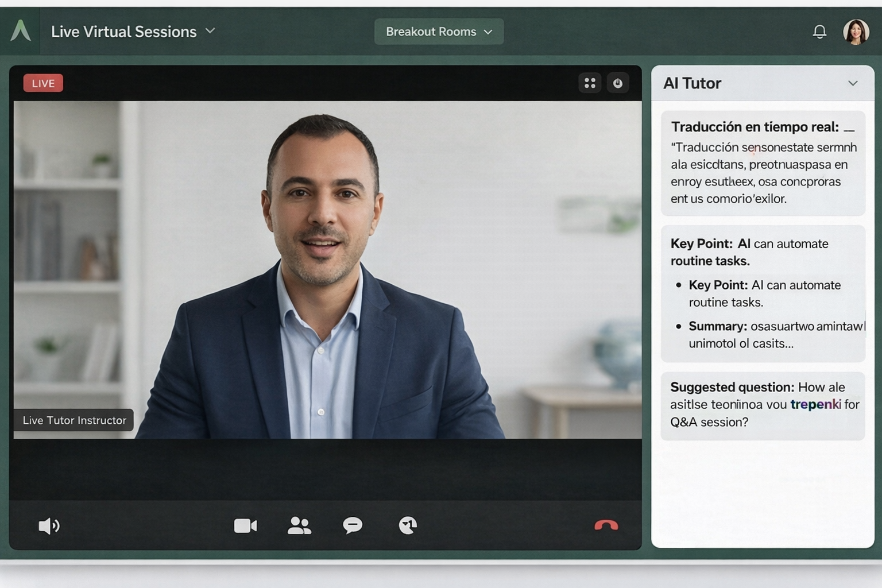This screenshot has width=882, height=588.
Task: Expand Live Virtual Sessions dropdown
Action: tap(210, 31)
